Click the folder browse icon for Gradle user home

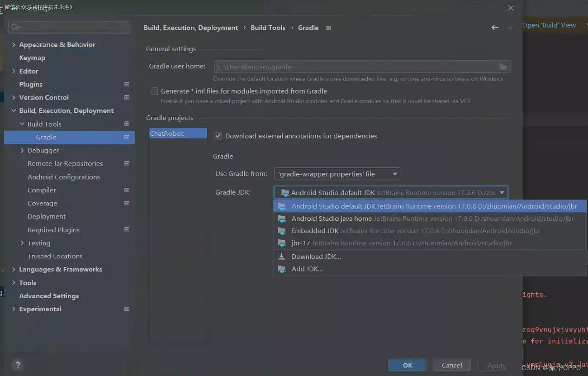click(503, 67)
